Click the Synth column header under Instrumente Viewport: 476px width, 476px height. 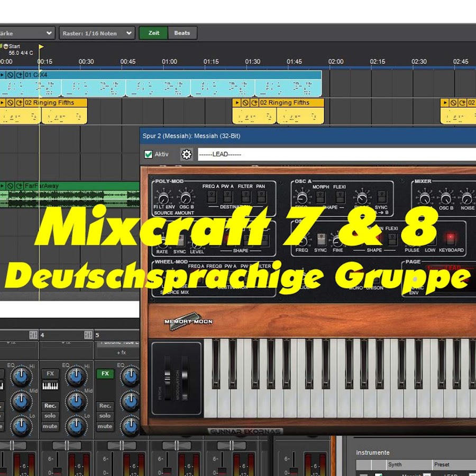point(409,464)
